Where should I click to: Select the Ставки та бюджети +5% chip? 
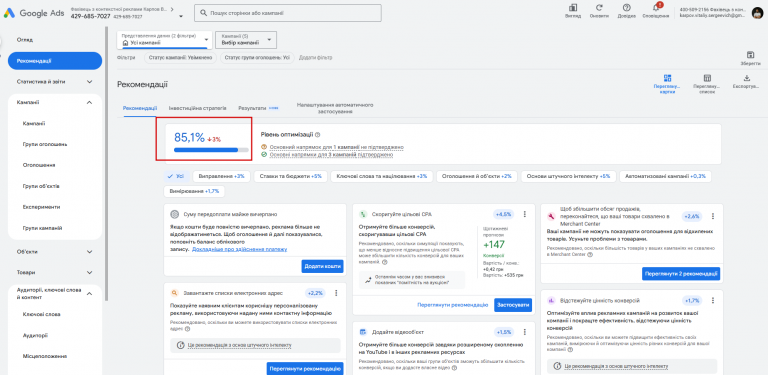(290, 176)
